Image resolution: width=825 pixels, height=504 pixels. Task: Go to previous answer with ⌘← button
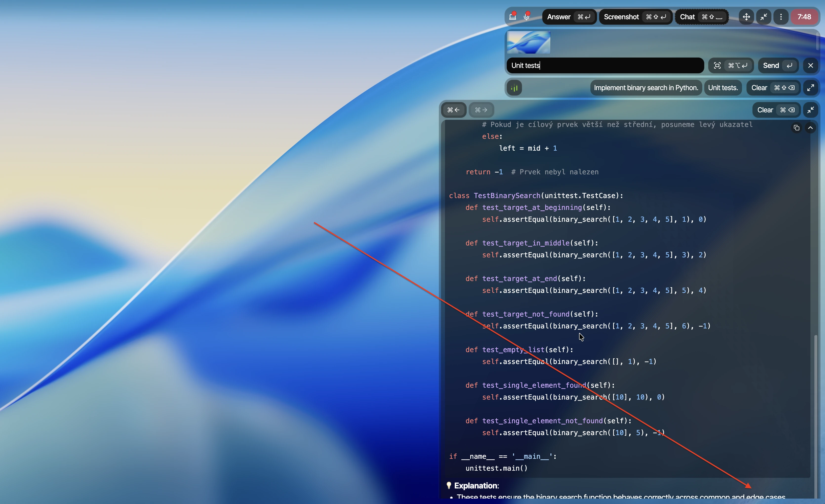click(454, 110)
